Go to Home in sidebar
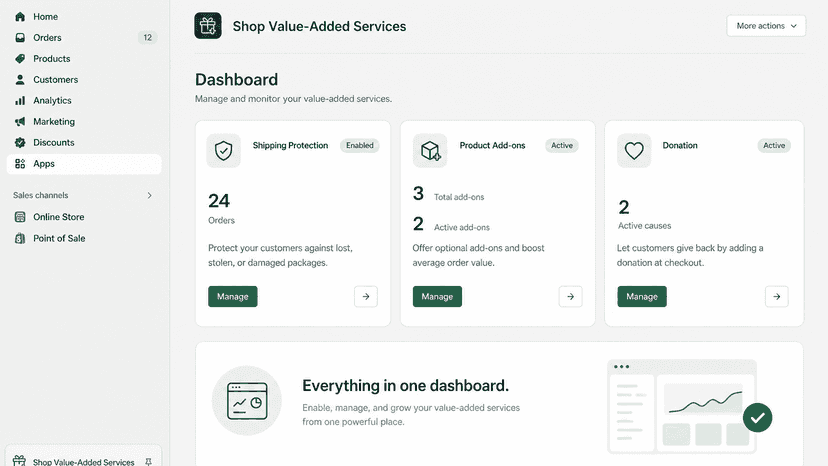This screenshot has width=828, height=466. [x=84, y=16]
